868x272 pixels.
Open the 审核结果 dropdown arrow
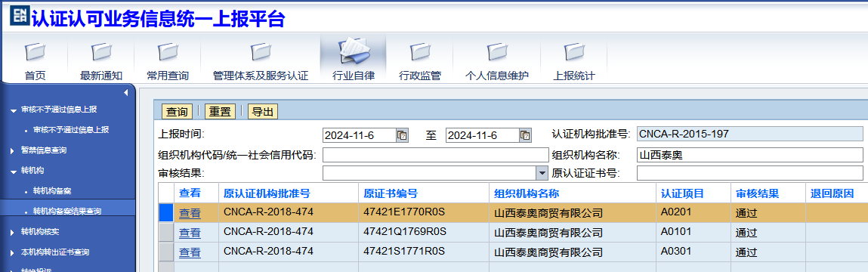pyautogui.click(x=542, y=173)
